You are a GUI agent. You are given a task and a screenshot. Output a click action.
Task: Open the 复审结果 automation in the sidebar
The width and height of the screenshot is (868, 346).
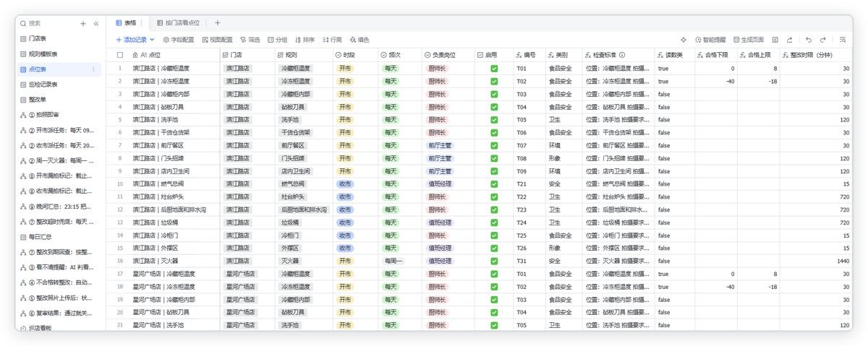pyautogui.click(x=58, y=312)
